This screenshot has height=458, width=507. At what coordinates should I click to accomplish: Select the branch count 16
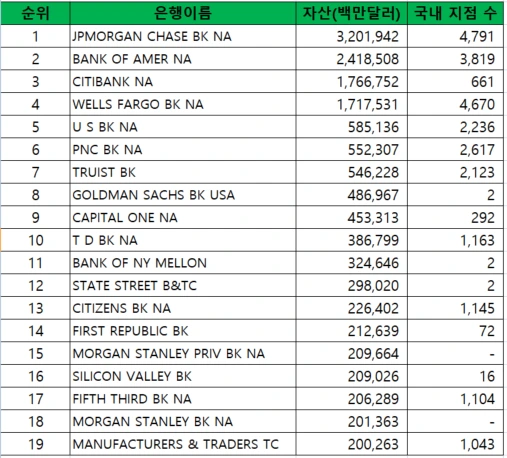click(x=487, y=377)
